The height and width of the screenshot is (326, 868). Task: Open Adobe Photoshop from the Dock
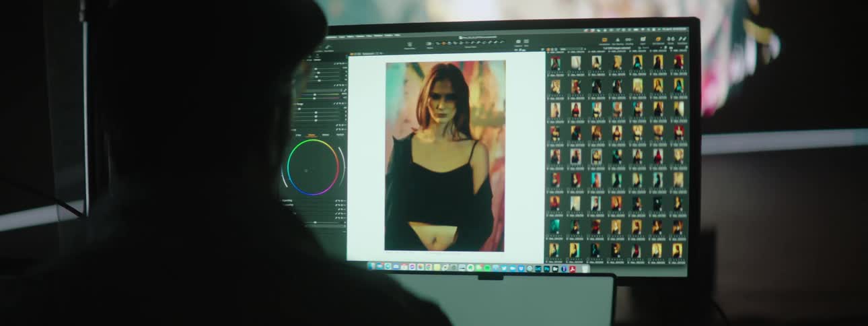pos(546,267)
